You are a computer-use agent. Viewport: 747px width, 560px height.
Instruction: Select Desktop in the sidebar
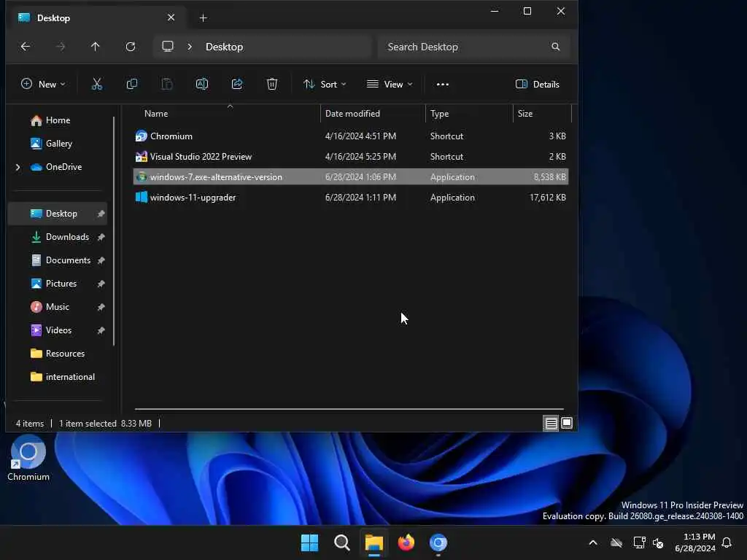pyautogui.click(x=58, y=214)
